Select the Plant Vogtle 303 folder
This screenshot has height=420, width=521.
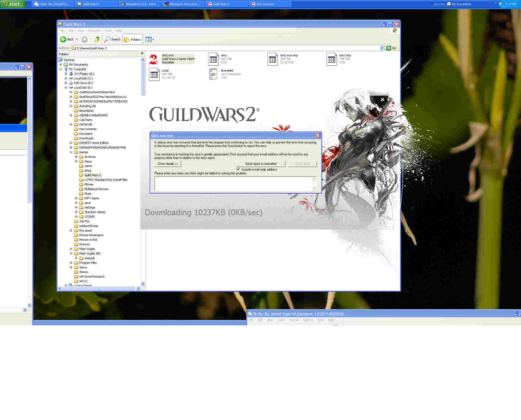click(x=90, y=254)
